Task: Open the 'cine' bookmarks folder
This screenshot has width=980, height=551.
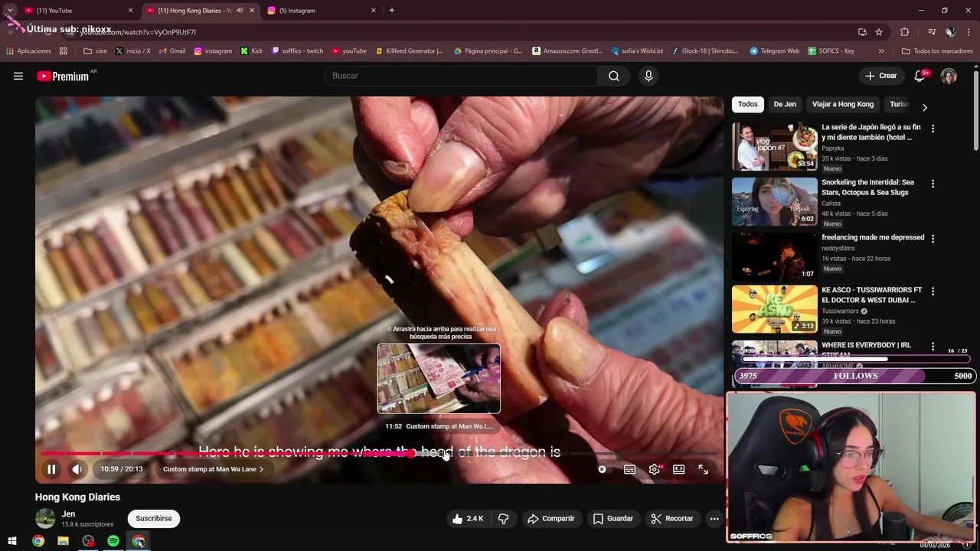Action: point(96,51)
